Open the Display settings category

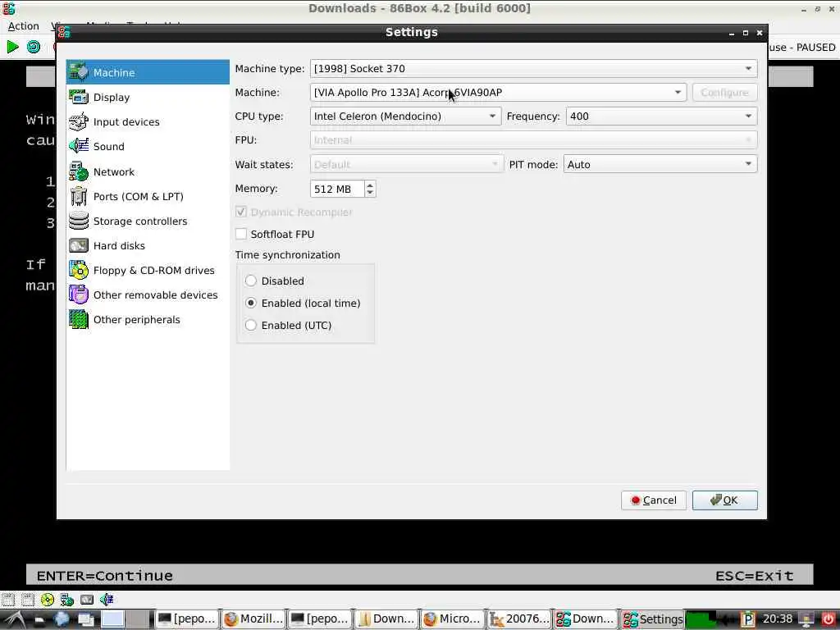pos(148,97)
